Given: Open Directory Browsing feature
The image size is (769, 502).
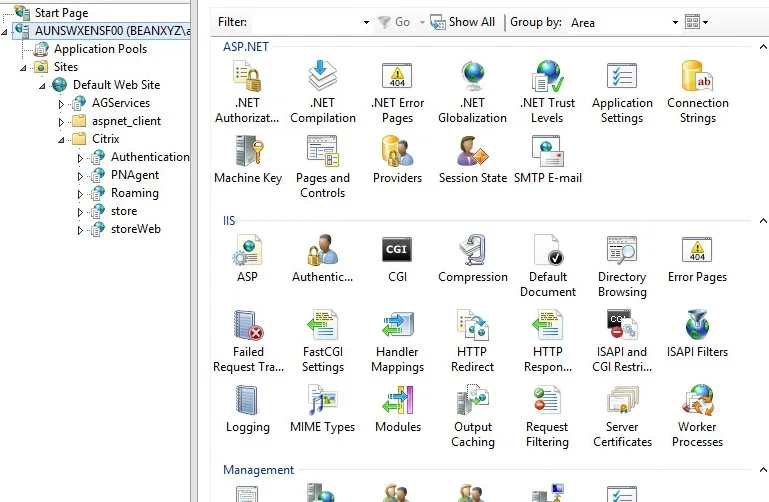Looking at the screenshot, I should tap(622, 266).
